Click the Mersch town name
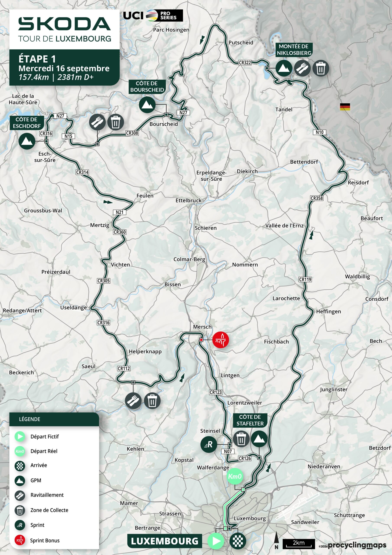The image size is (392, 555). tap(202, 327)
